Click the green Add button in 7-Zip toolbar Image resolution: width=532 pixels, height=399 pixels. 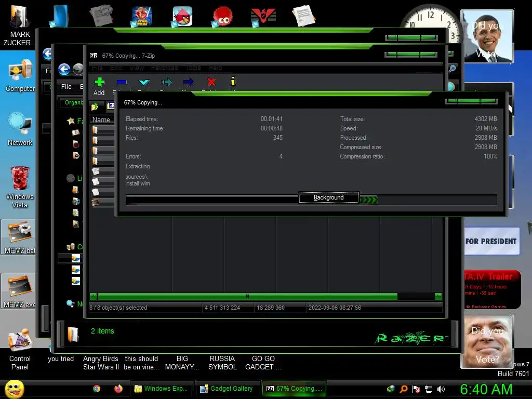pyautogui.click(x=99, y=86)
